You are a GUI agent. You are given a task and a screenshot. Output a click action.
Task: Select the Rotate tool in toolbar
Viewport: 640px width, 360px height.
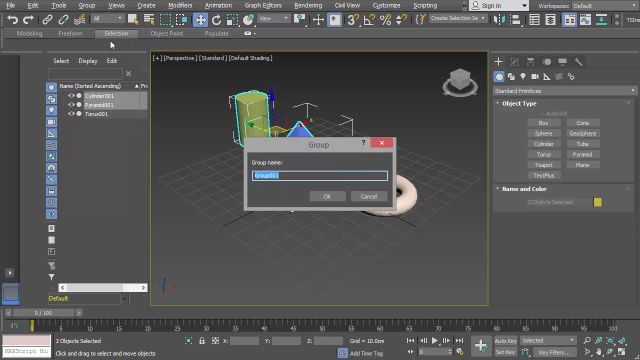pyautogui.click(x=216, y=20)
